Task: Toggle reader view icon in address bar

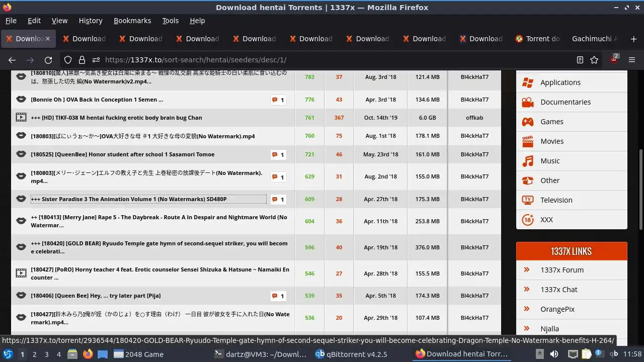Action: coord(580,60)
